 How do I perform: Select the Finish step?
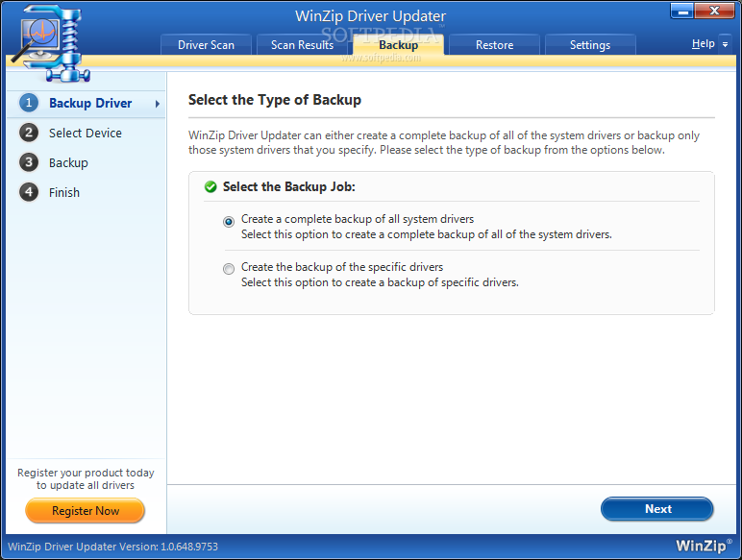[x=64, y=192]
